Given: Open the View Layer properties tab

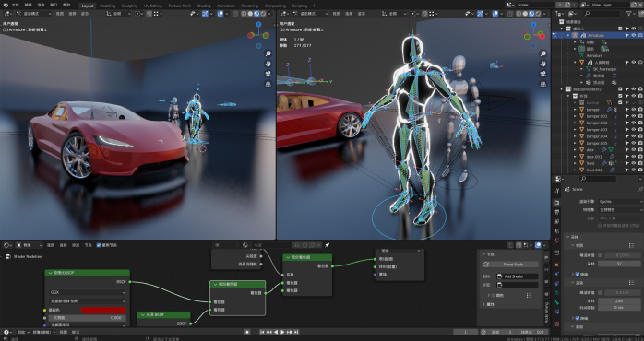Looking at the screenshot, I should 556,222.
